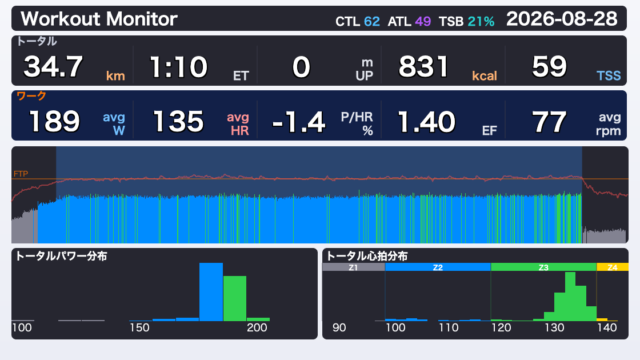Click the CTL 62 value
This screenshot has height=360, width=640.
tap(358, 21)
